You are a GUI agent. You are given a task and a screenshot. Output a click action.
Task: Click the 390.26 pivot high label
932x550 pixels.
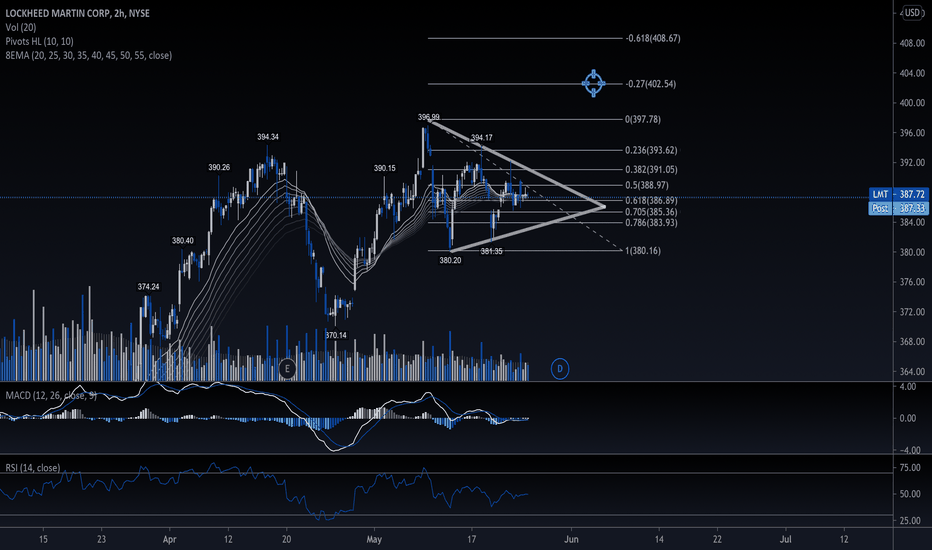tap(219, 168)
